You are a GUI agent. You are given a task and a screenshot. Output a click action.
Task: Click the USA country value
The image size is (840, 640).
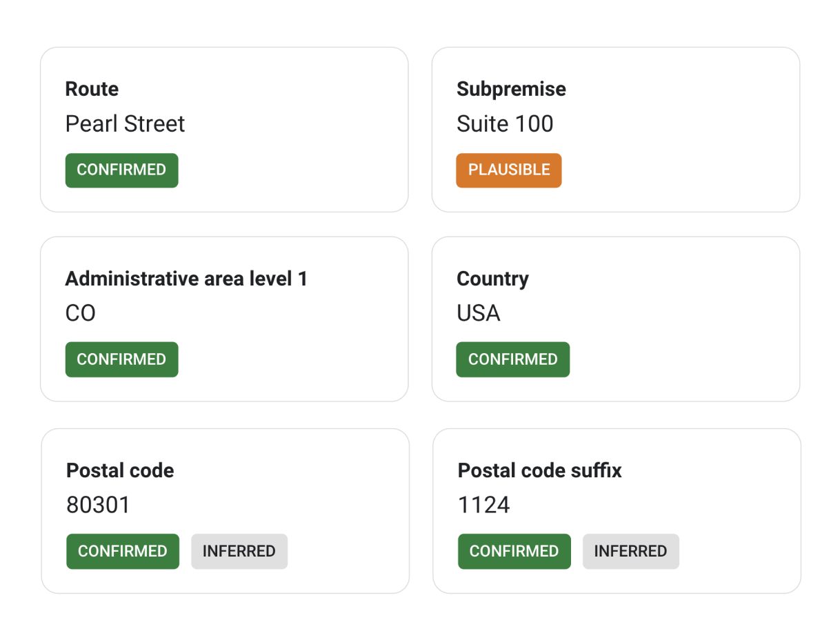[x=478, y=314]
